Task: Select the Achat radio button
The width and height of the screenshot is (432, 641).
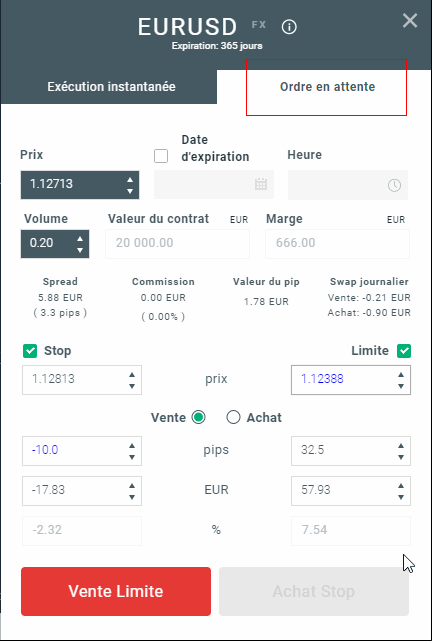Action: point(233,418)
